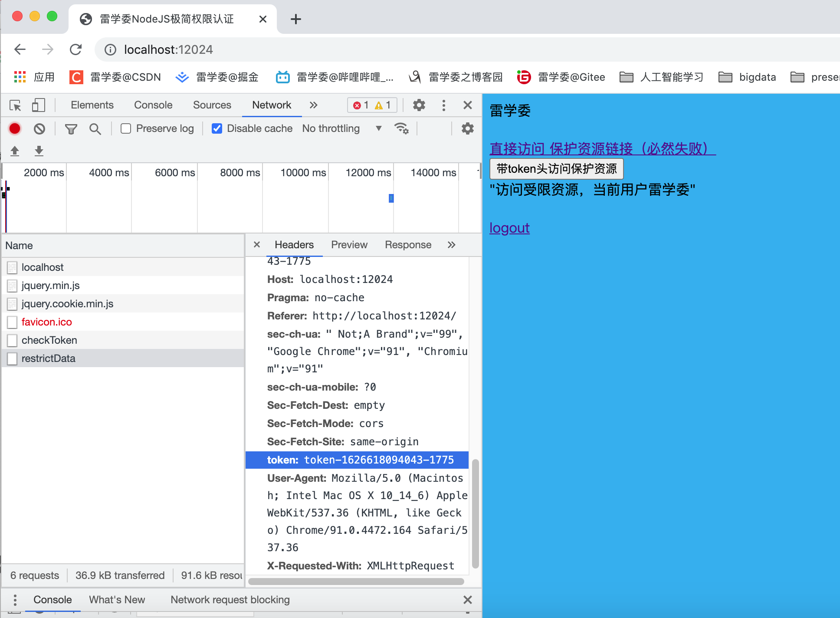840x618 pixels.
Task: Import HAR file via upload icon
Action: [x=14, y=151]
